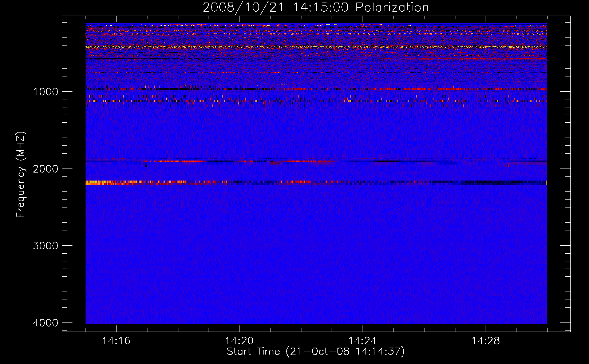
Task: Click the 4000 frequency tick label
Action: (46, 323)
